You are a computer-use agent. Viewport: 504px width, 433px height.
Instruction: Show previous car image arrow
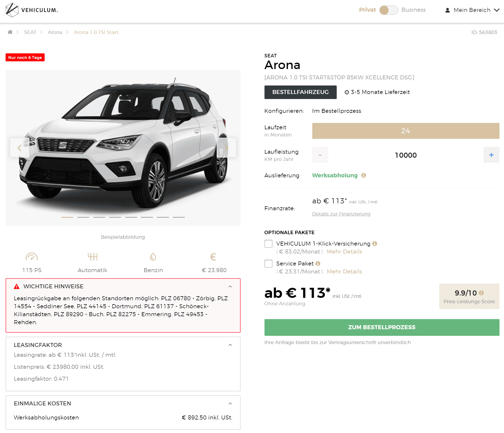19,148
